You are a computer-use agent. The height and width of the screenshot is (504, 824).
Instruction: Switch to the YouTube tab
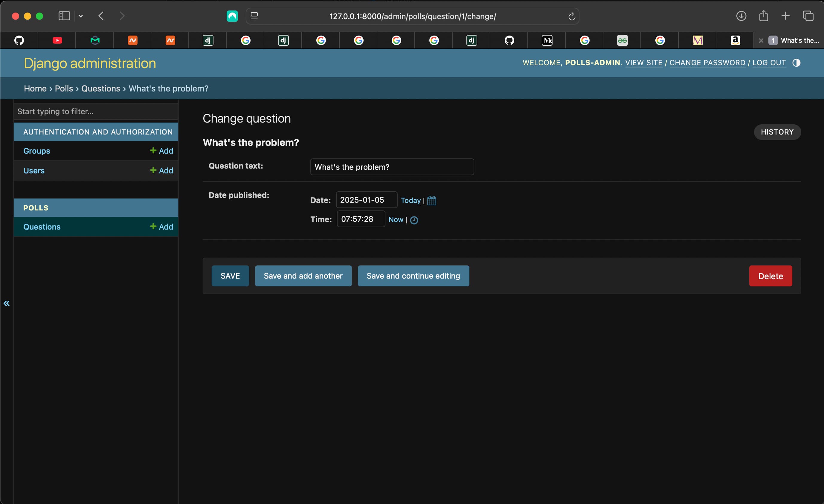click(x=57, y=40)
